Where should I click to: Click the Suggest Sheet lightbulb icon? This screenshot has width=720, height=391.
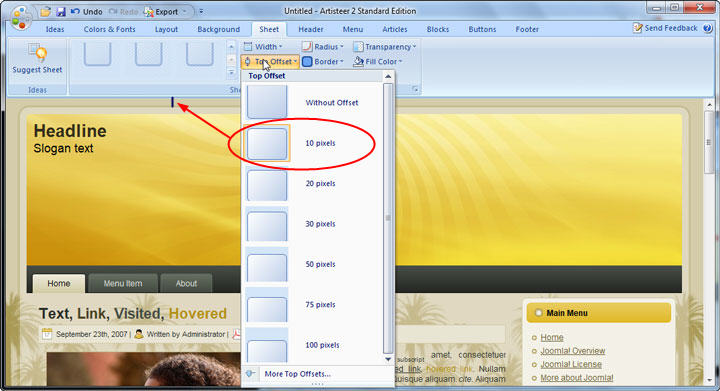pyautogui.click(x=37, y=53)
